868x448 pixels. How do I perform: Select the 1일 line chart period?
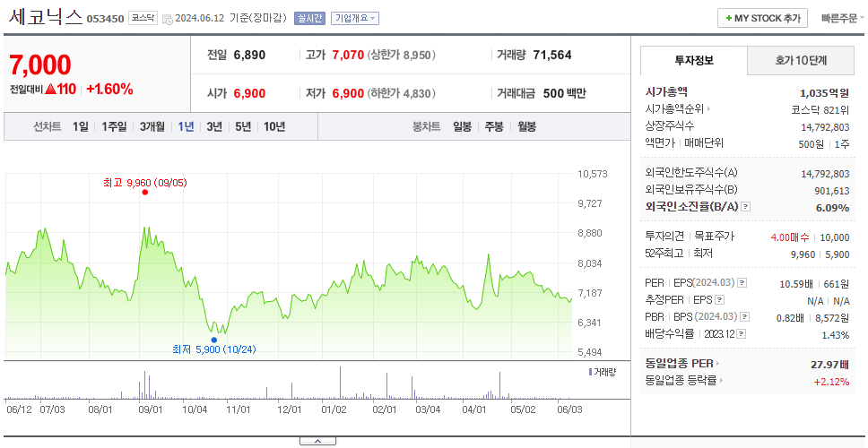point(81,126)
